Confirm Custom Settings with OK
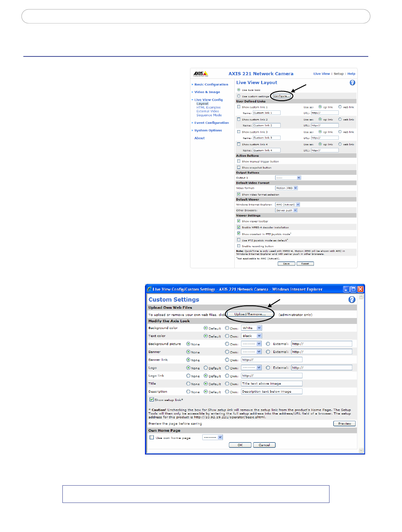 coord(240,445)
